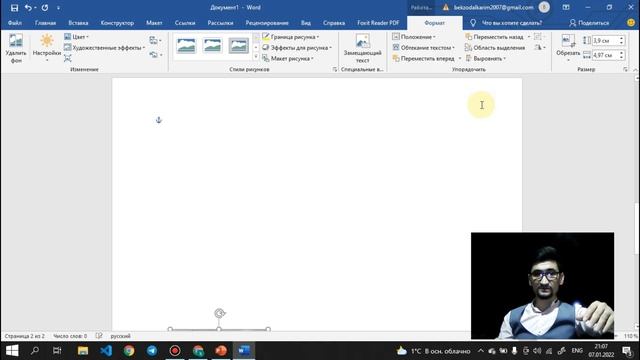The width and height of the screenshot is (640, 360).
Task: Switch to the Вид tab
Action: click(x=306, y=23)
